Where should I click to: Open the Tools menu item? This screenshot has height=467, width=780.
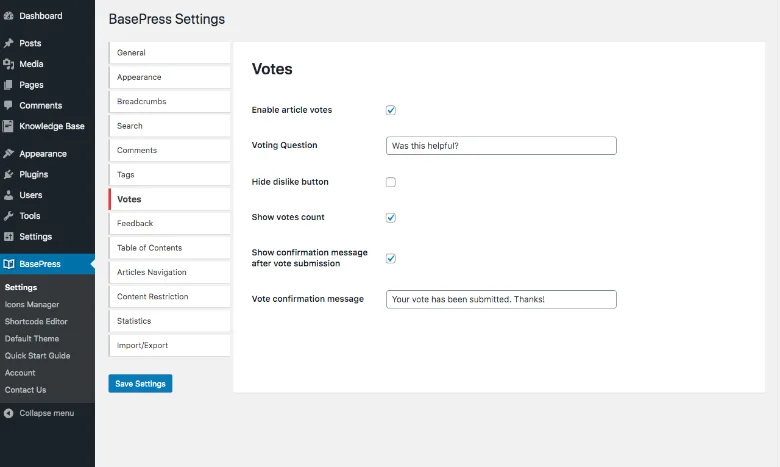(x=30, y=216)
